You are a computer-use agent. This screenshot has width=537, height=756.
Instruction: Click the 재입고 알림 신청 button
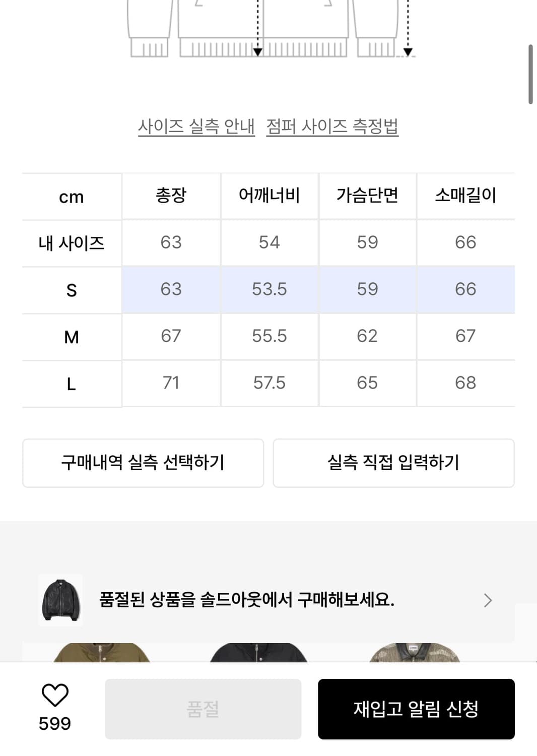(x=416, y=709)
